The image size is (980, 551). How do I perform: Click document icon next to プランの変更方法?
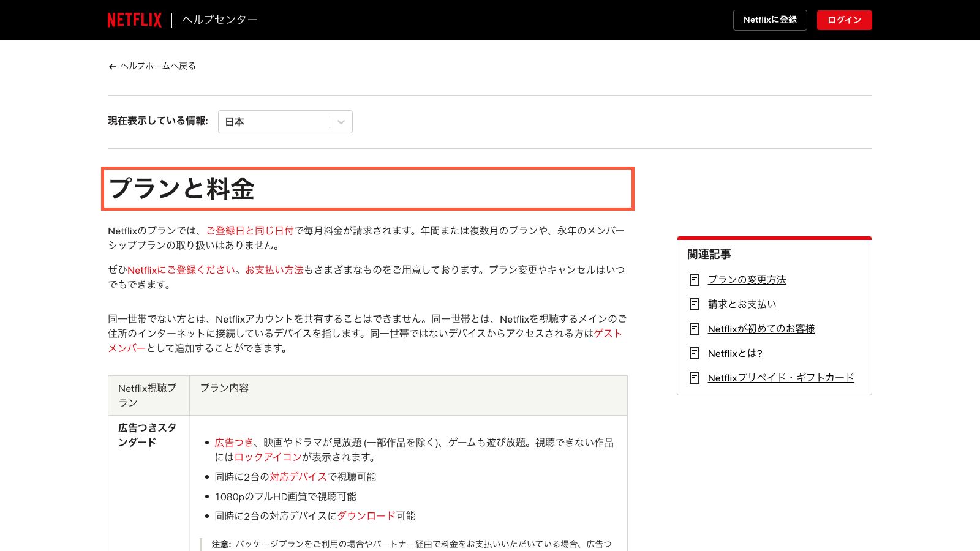click(x=695, y=280)
